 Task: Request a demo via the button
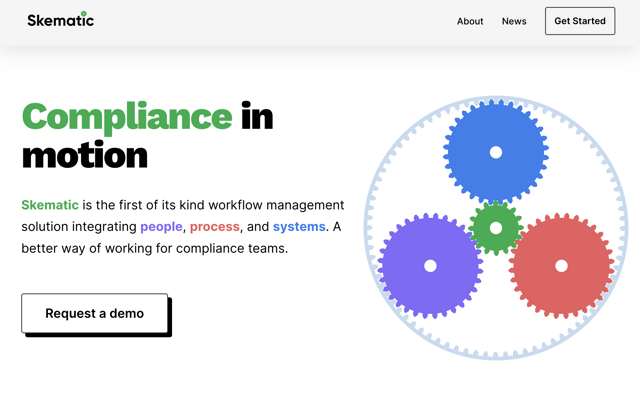coord(95,313)
